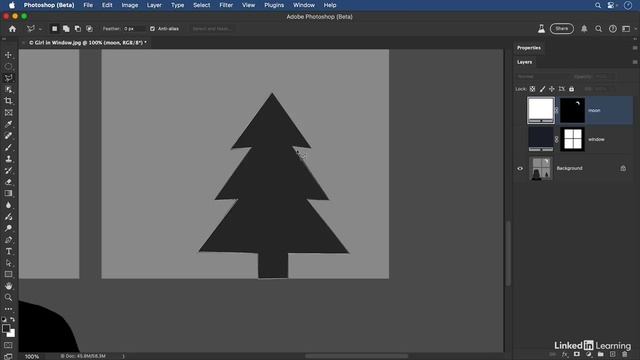Open Edit Toolbar three-dots menu
This screenshot has height=360, width=640.
(x=8, y=309)
